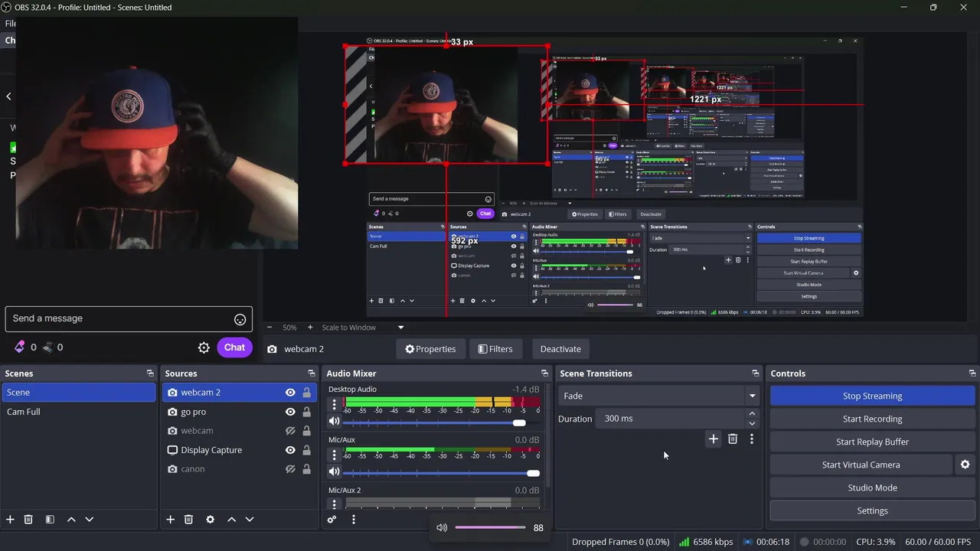Pop out the Scene Transitions dock

tap(755, 373)
